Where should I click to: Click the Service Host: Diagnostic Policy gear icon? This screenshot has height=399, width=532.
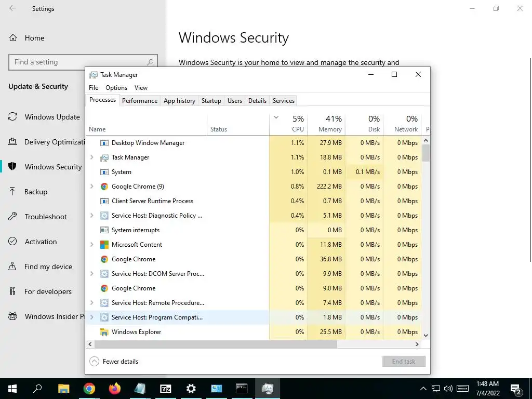[104, 216]
